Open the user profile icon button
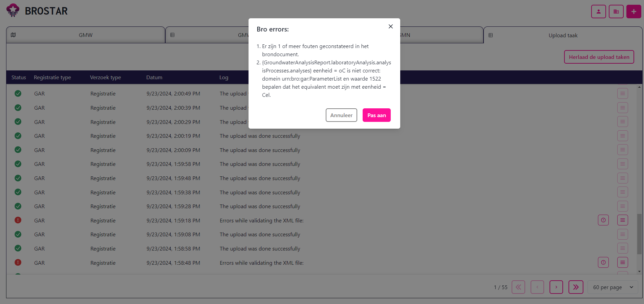 pyautogui.click(x=599, y=12)
